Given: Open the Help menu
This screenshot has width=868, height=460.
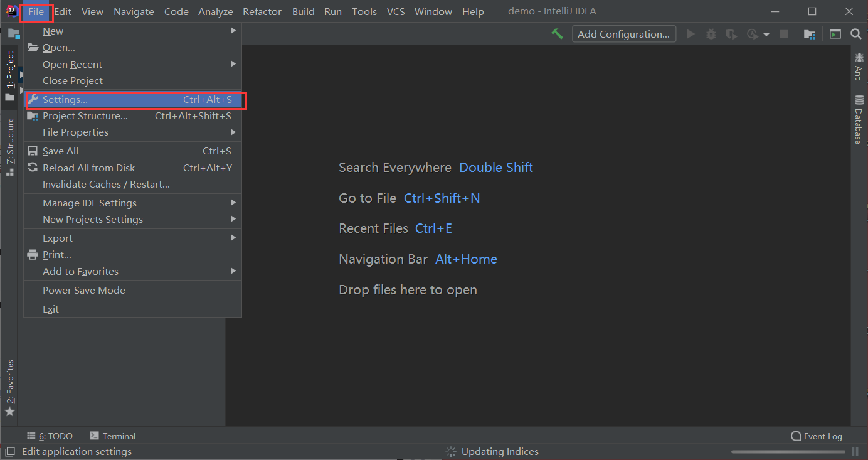Looking at the screenshot, I should pos(473,11).
